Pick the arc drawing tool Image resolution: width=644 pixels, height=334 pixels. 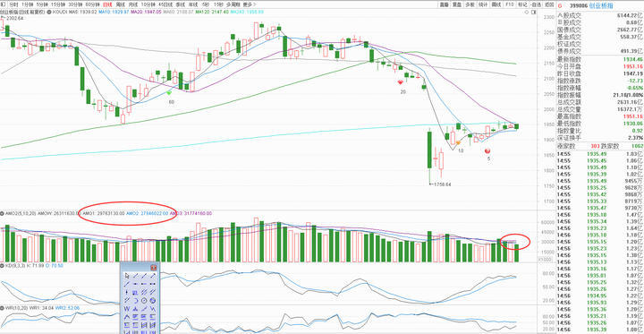coord(136,301)
